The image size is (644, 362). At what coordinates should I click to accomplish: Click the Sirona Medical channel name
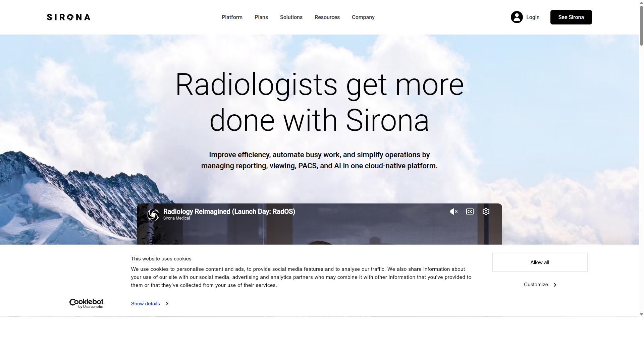coord(176,218)
